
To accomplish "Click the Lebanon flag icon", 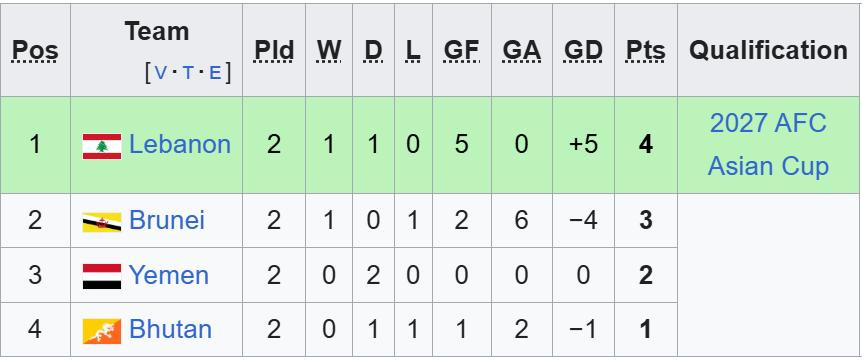I will [x=102, y=146].
